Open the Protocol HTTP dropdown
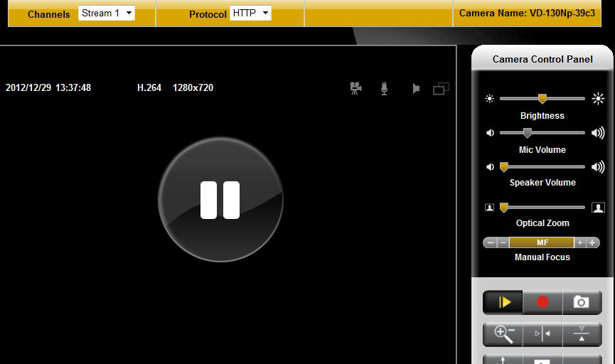This screenshot has width=615, height=364. tap(250, 13)
